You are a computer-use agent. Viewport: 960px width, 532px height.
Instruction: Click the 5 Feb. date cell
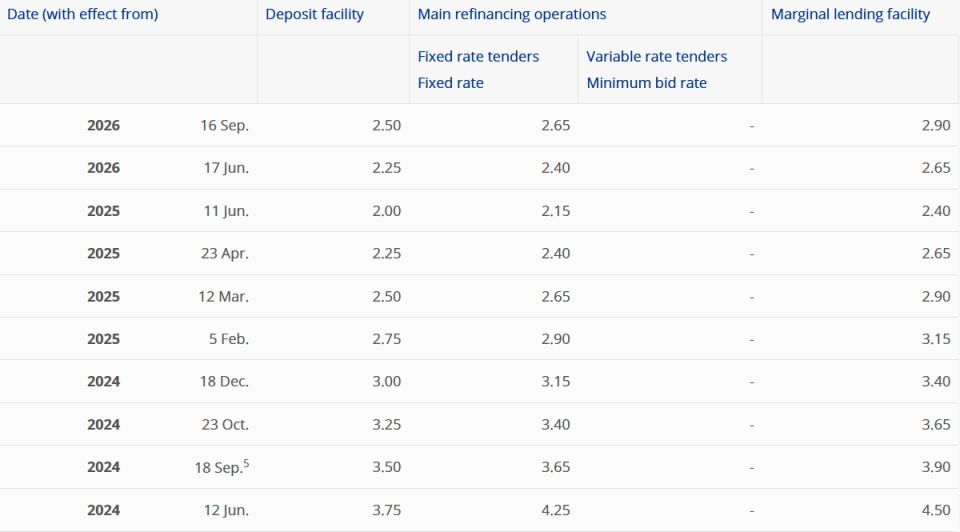coord(229,339)
